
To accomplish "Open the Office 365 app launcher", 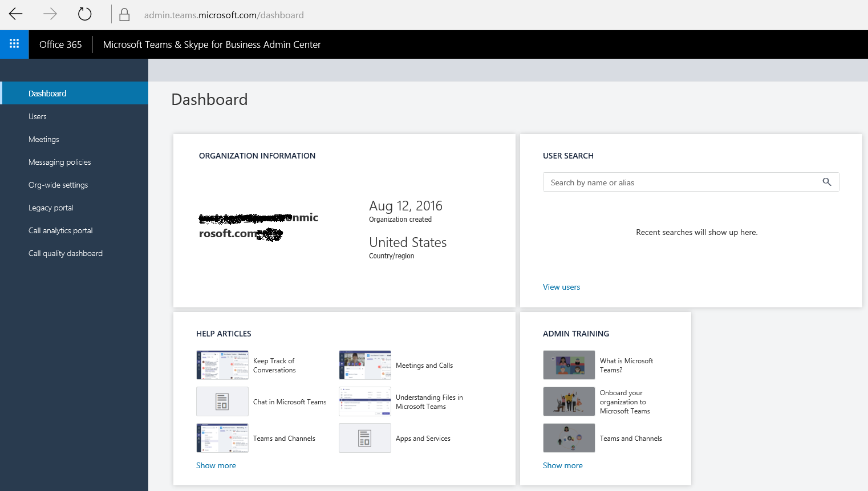I will (14, 44).
